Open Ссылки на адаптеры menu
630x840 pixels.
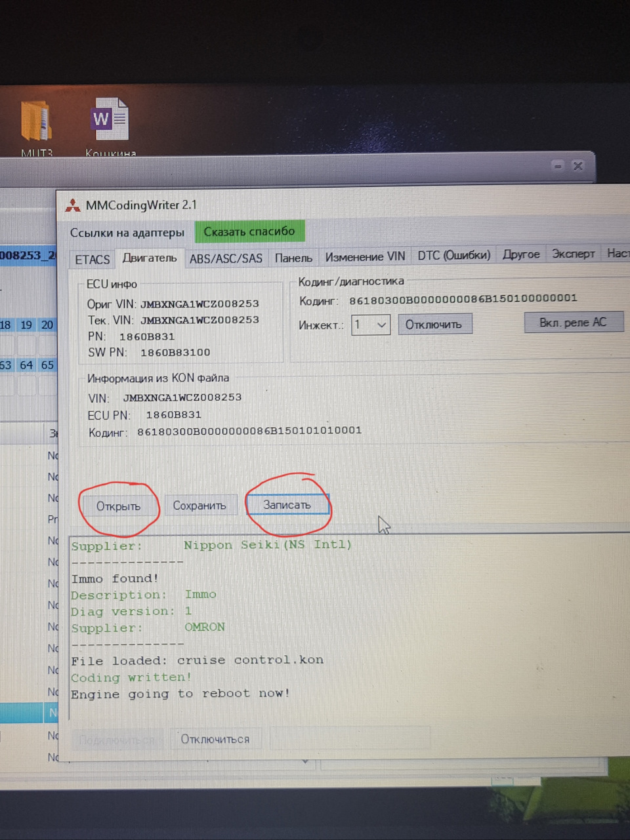[x=127, y=233]
